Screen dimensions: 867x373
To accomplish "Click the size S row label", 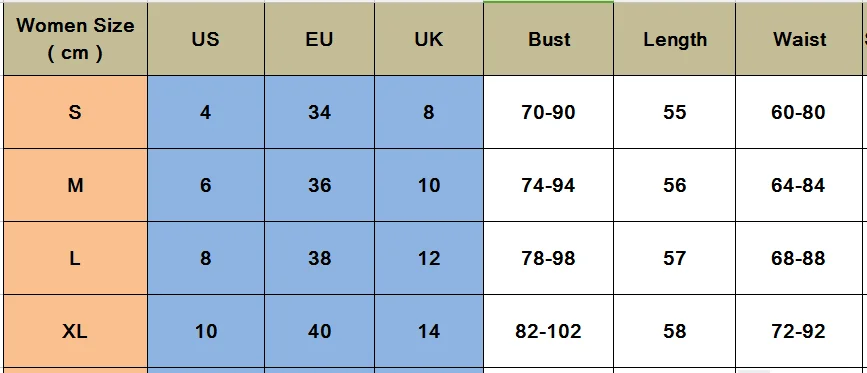I will tap(75, 112).
